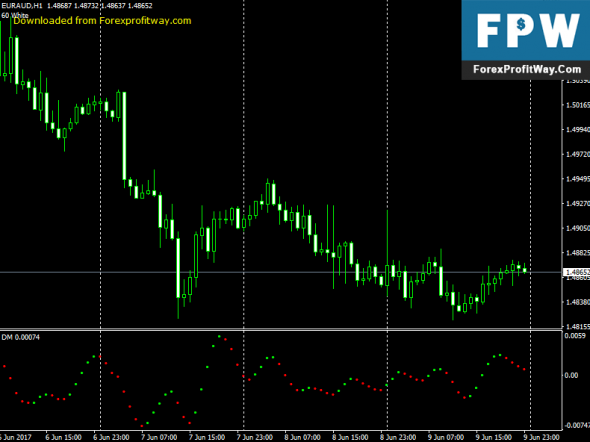The height and width of the screenshot is (442, 590).
Task: Click the '8 Jun 15:00' time label
Action: 350,437
